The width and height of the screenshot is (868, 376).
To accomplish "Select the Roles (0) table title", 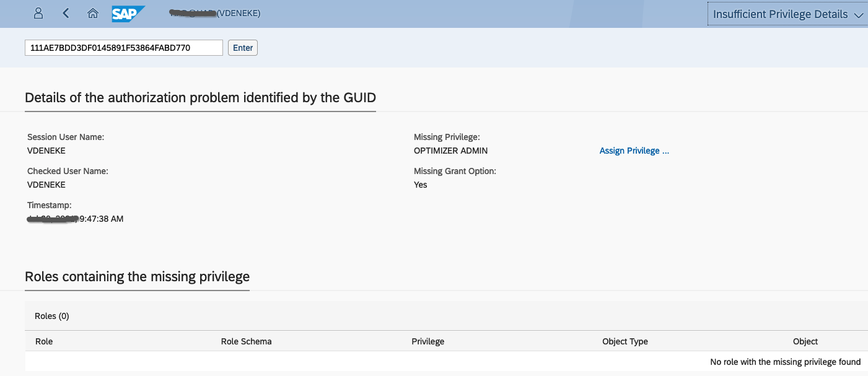I will point(52,316).
